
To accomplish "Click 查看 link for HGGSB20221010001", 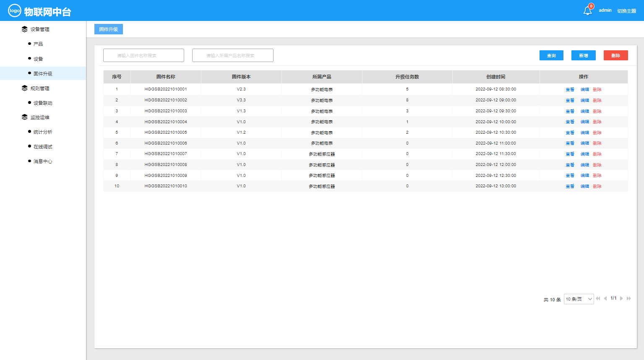I will 570,89.
